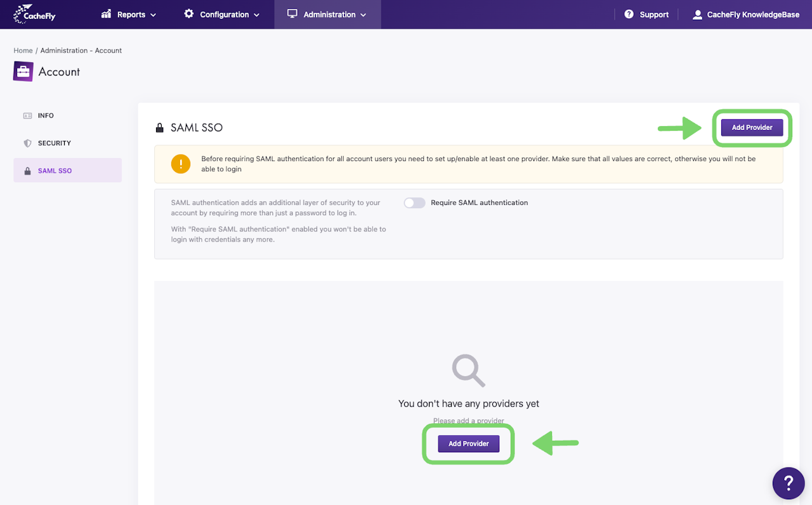The height and width of the screenshot is (505, 812).
Task: Expand the Configuration dropdown menu
Action: [256, 15]
